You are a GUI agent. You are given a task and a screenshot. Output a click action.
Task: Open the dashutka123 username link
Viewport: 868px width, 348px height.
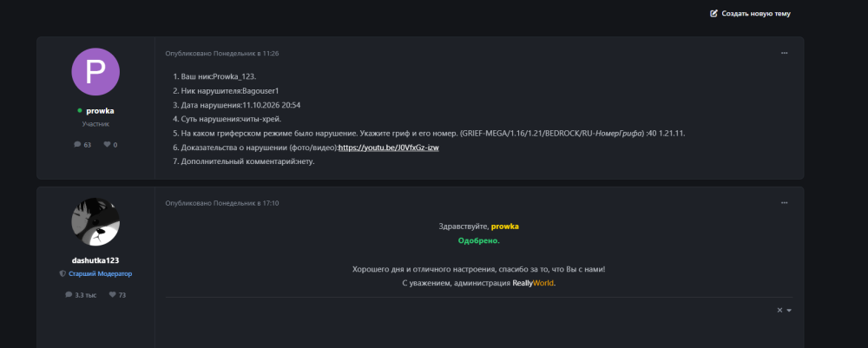click(95, 260)
